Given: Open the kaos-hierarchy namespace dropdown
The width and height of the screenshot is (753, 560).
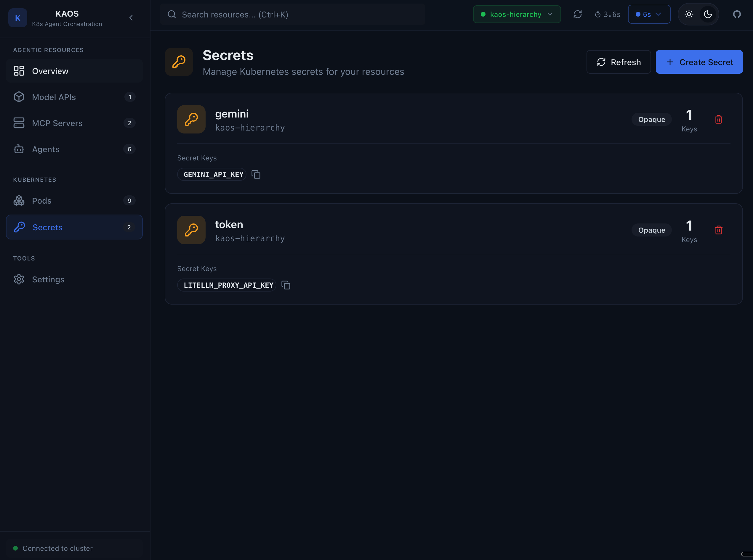Looking at the screenshot, I should 517,15.
